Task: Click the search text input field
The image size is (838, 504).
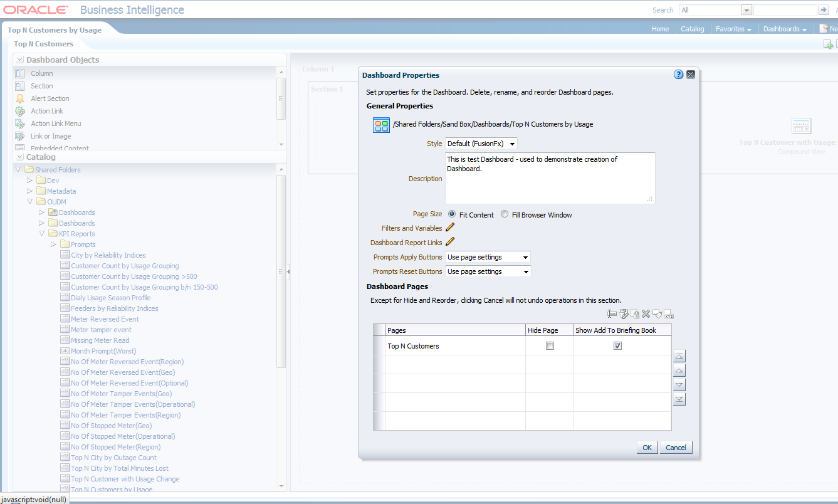Action: coord(785,10)
